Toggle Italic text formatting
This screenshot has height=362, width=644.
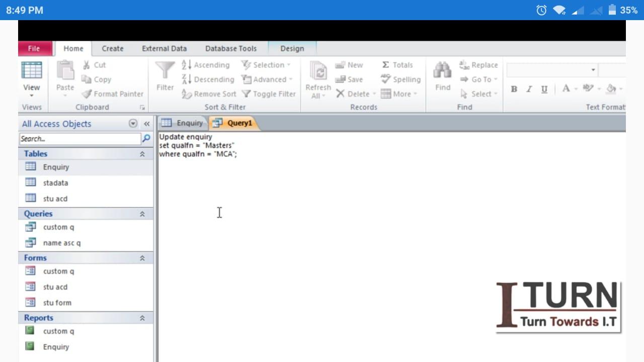pos(529,89)
